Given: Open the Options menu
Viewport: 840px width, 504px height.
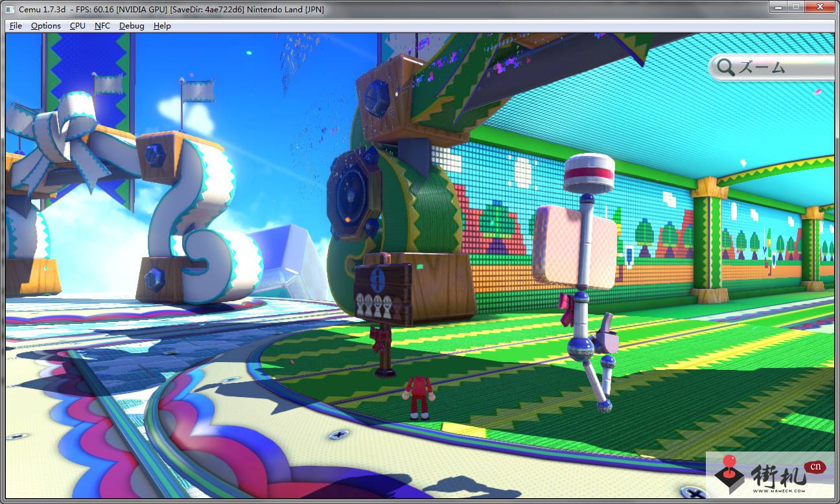Looking at the screenshot, I should (x=46, y=26).
